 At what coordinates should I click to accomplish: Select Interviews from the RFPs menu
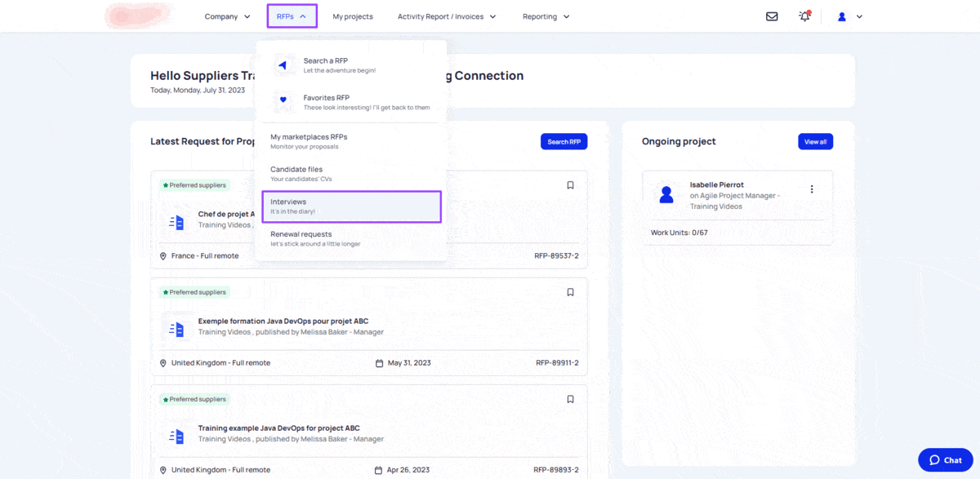[351, 206]
